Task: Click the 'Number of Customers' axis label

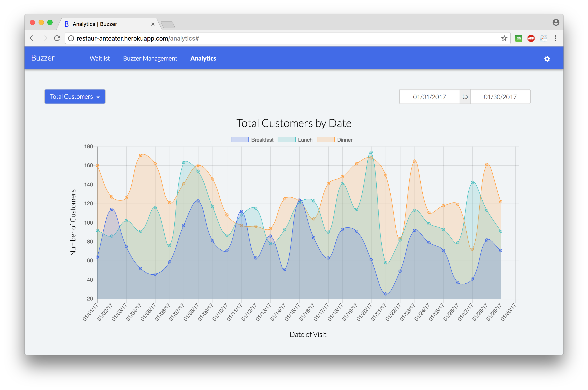Action: click(x=73, y=223)
